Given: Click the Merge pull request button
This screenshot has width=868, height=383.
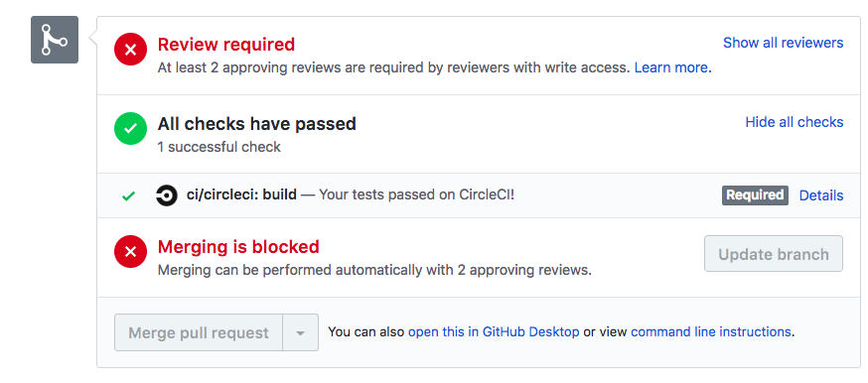Looking at the screenshot, I should point(199,332).
